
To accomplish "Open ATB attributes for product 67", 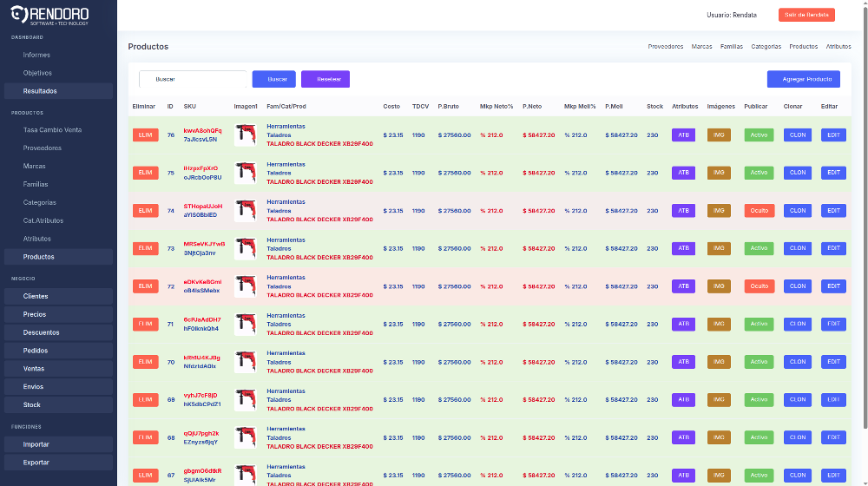I will click(684, 475).
